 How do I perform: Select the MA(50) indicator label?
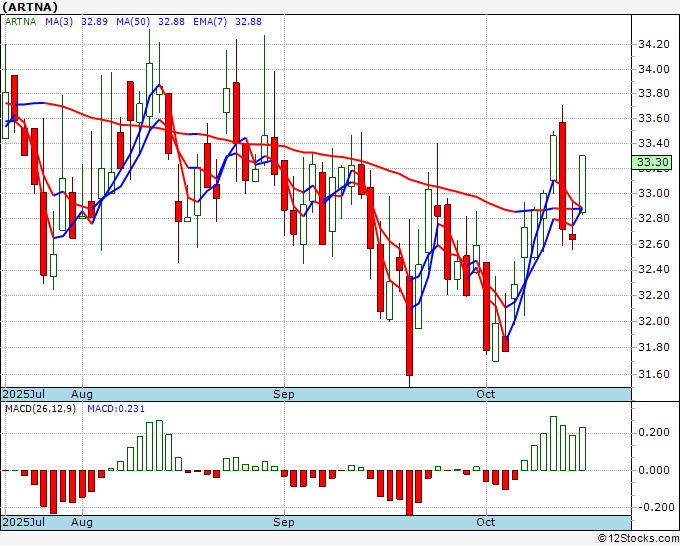133,22
